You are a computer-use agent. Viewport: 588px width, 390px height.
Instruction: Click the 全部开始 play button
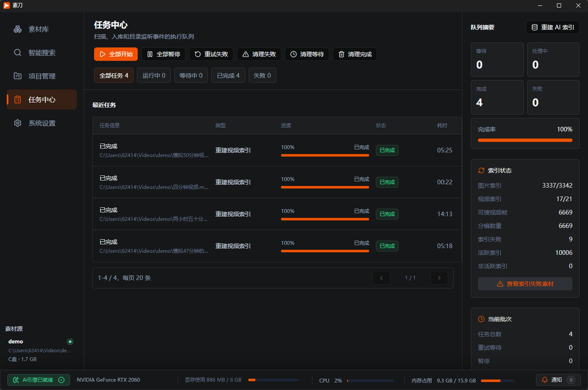(116, 54)
